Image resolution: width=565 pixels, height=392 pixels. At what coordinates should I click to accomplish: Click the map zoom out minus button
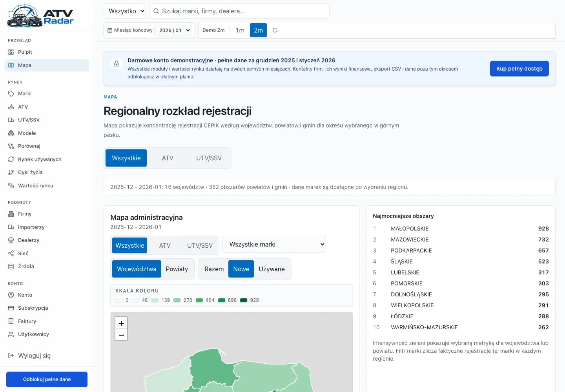pyautogui.click(x=121, y=335)
